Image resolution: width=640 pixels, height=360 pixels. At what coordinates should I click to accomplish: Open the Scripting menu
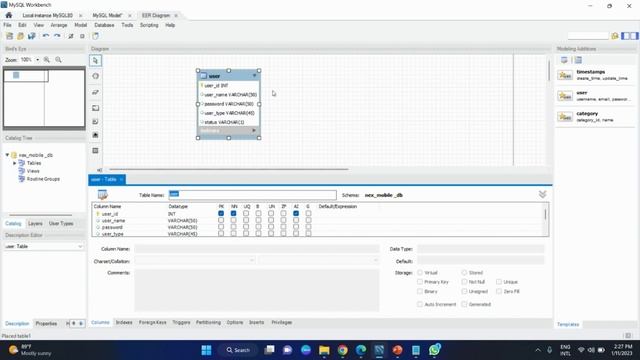(149, 25)
